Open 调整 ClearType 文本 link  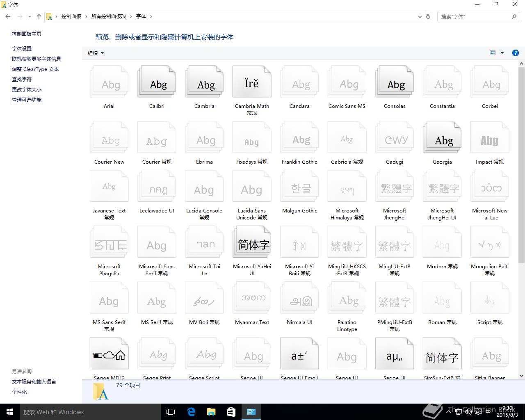point(35,69)
